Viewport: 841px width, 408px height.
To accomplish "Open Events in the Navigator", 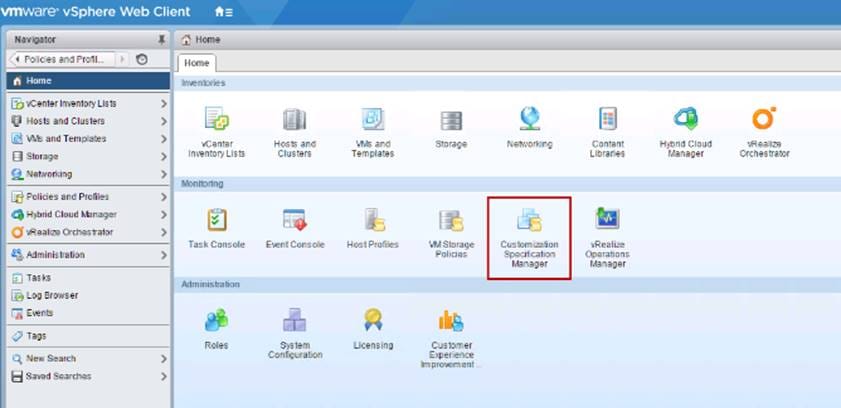I will click(88, 313).
